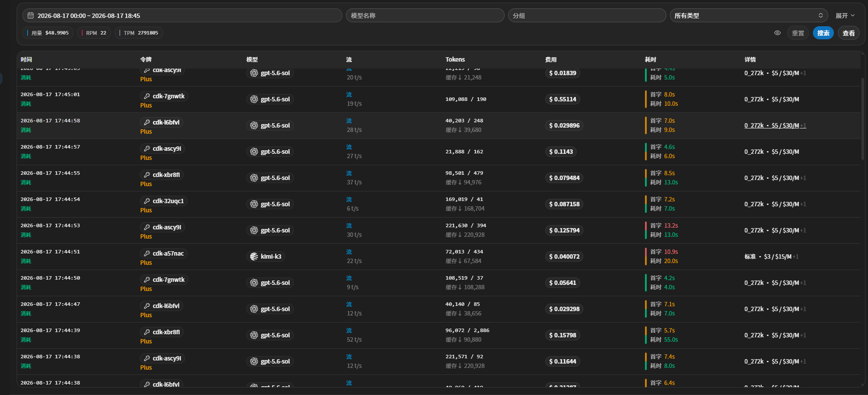This screenshot has height=395, width=868.
Task: Click the $0.079484 cost badge
Action: [x=565, y=178]
